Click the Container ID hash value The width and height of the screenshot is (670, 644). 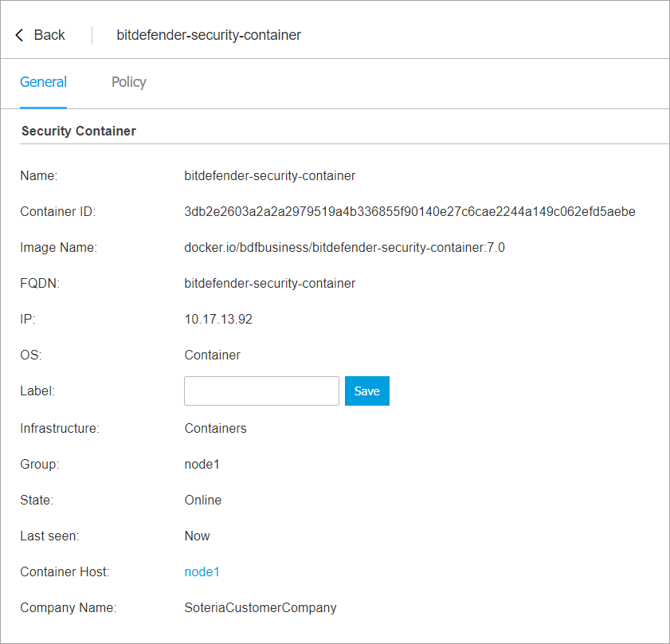[x=409, y=212]
